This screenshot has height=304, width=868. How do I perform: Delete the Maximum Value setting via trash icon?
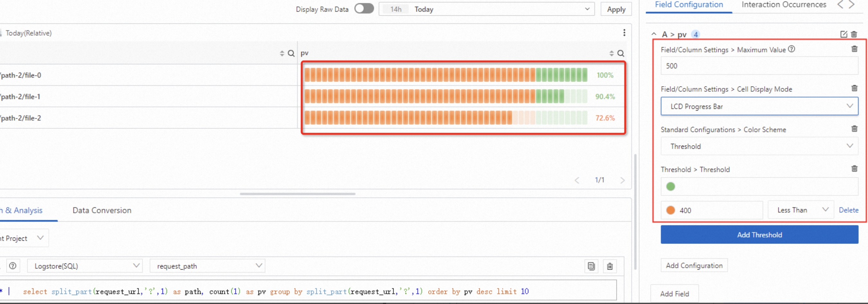point(854,49)
